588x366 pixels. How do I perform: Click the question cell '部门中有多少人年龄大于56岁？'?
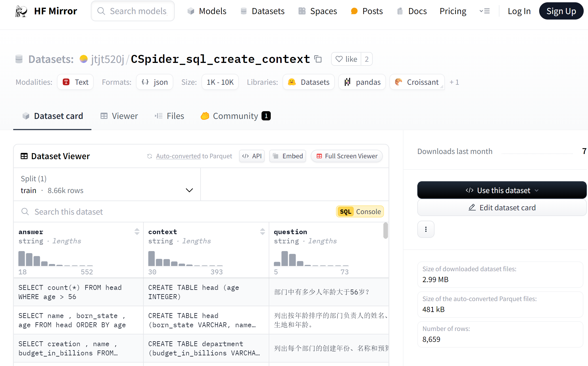[329, 292]
